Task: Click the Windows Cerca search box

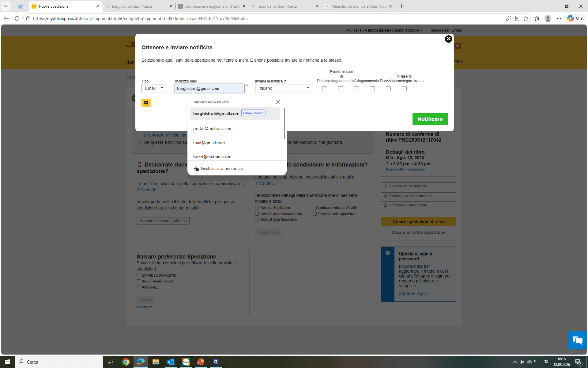Action: click(x=59, y=362)
